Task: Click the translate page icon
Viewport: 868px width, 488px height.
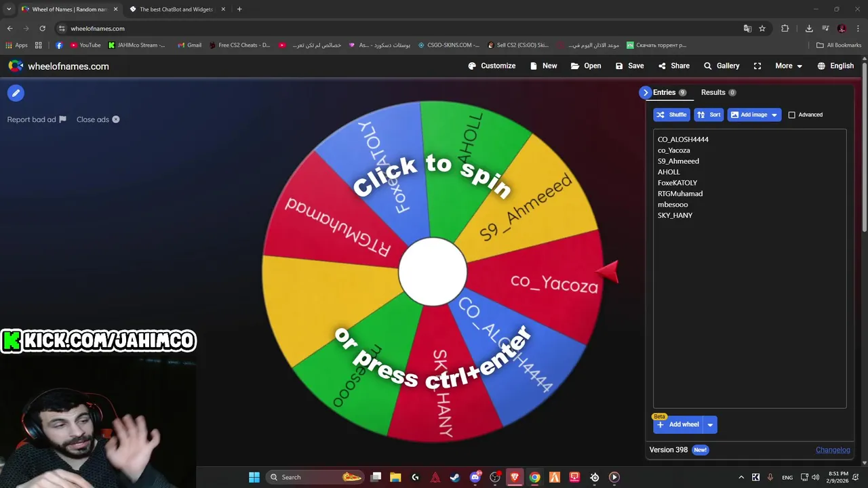Action: [747, 28]
